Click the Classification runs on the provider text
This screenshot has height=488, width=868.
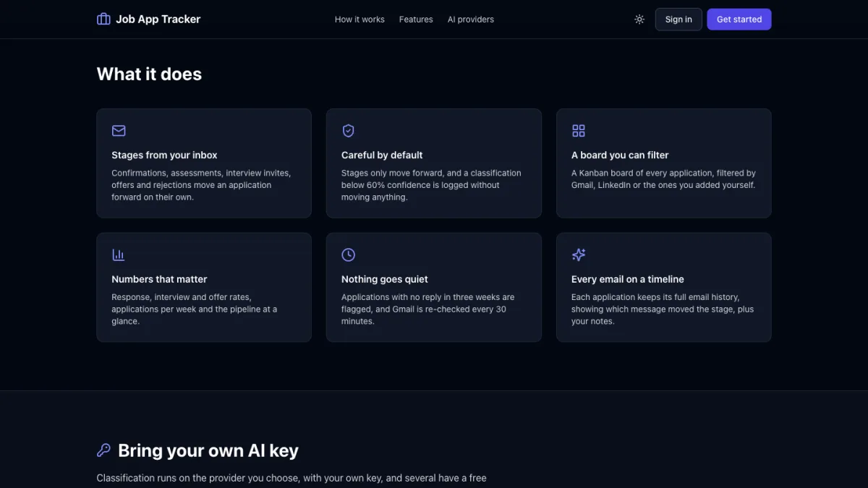(x=292, y=478)
